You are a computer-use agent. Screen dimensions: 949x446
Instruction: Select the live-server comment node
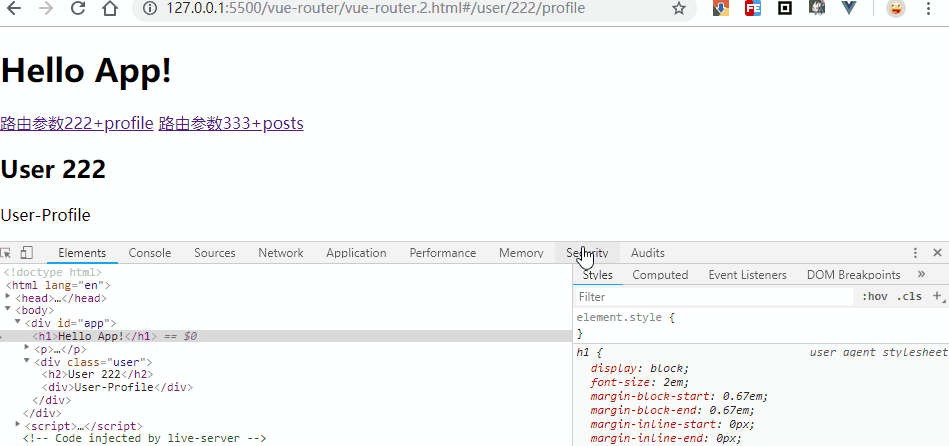pos(144,438)
